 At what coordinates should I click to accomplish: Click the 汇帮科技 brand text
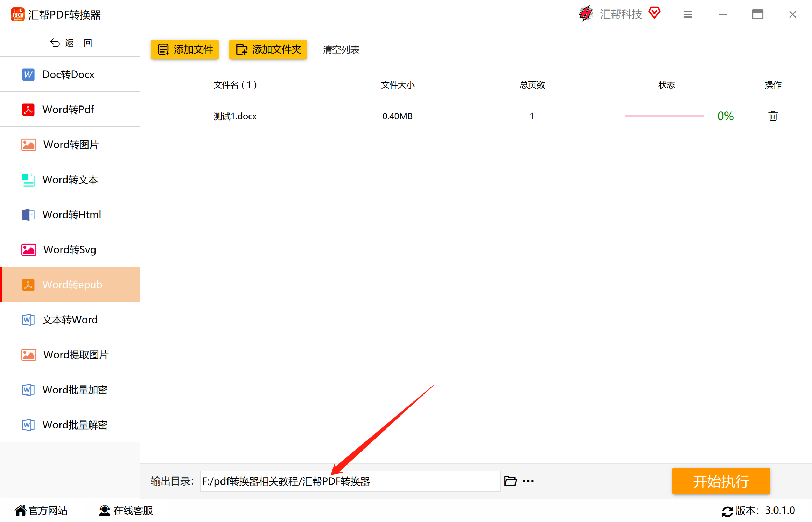coord(621,14)
